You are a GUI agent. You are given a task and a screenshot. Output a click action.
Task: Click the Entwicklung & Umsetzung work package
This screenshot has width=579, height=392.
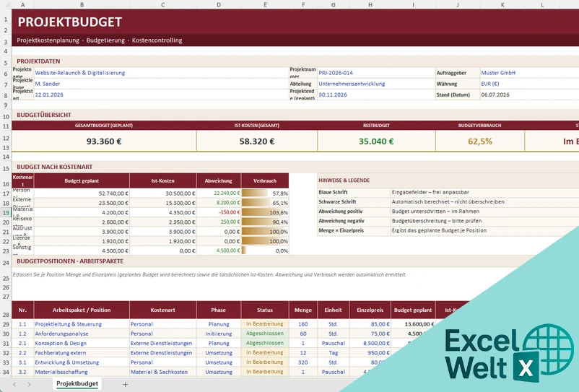point(82,362)
